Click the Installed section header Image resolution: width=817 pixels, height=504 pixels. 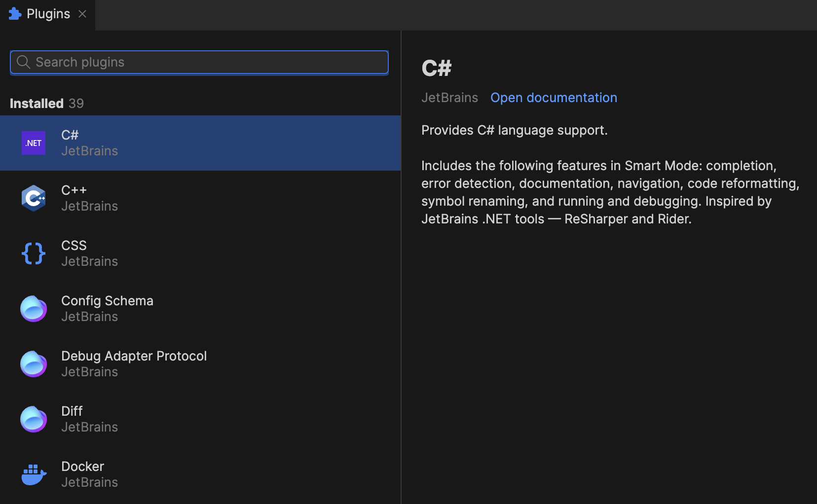click(37, 104)
